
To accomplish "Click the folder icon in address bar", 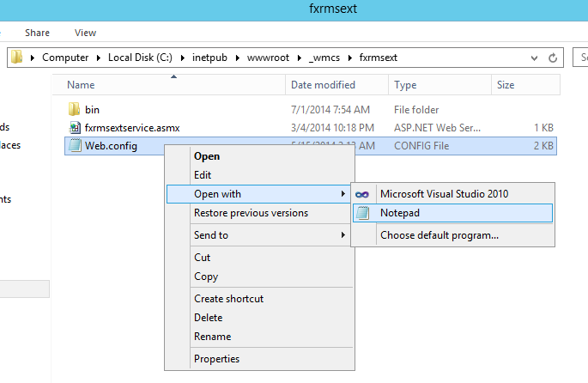I will (17, 58).
